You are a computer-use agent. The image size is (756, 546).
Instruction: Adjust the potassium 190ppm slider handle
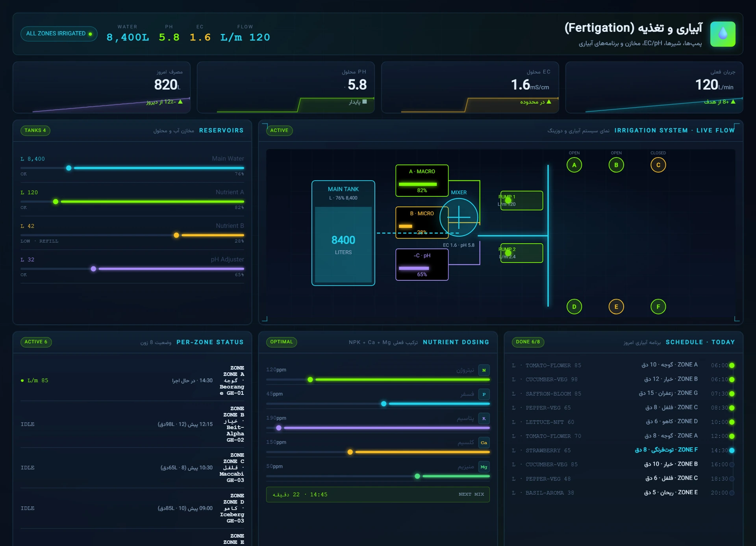[279, 428]
